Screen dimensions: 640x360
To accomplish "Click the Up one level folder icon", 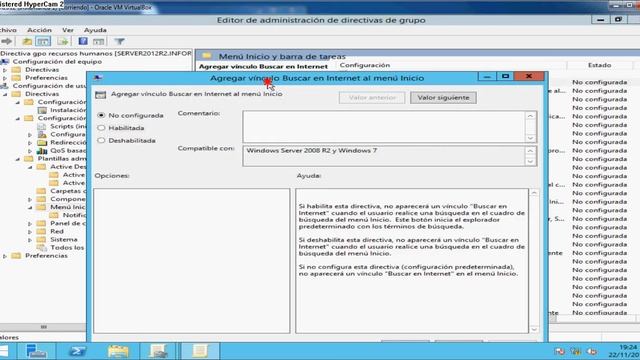I will pyautogui.click(x=27, y=41).
